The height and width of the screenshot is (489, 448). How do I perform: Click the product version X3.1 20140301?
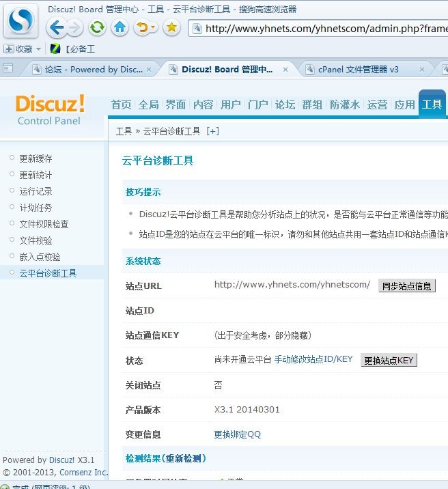click(x=247, y=410)
